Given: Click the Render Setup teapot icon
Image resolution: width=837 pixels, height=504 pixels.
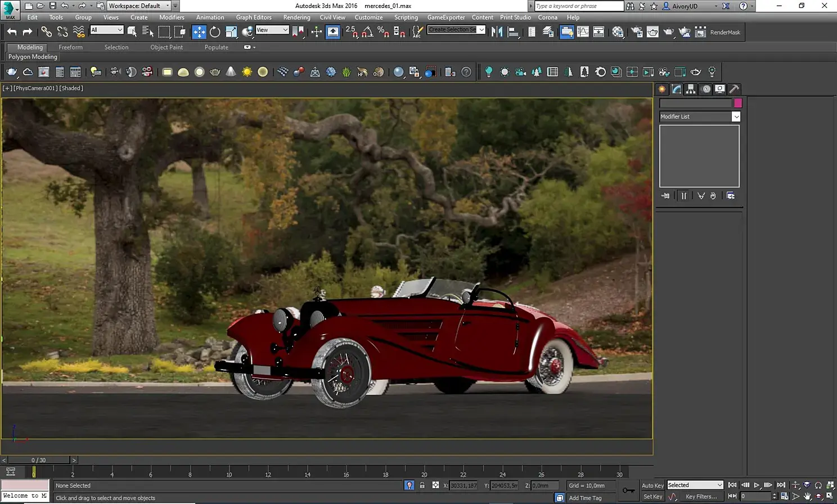Looking at the screenshot, I should click(637, 32).
